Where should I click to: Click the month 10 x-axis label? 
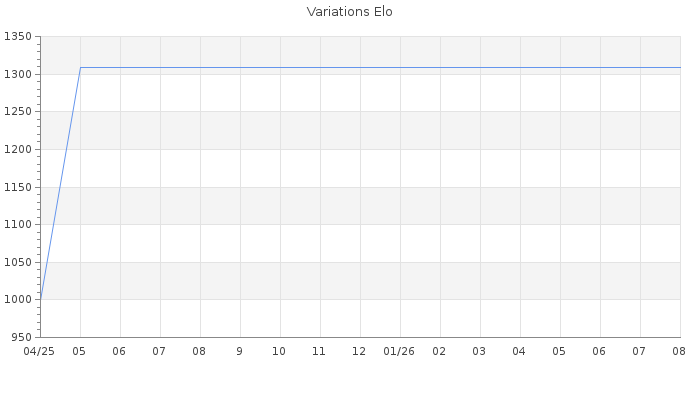pyautogui.click(x=279, y=352)
